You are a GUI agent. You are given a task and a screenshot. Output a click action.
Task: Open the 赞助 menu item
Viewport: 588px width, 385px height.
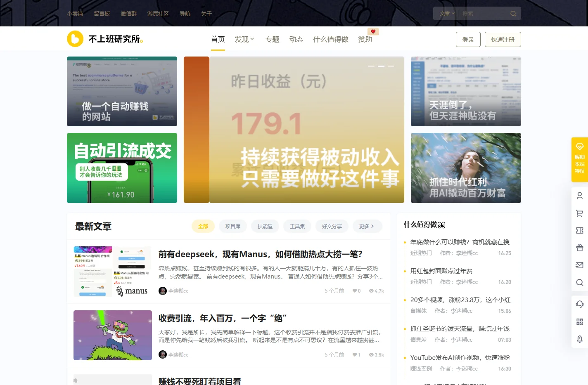pyautogui.click(x=365, y=39)
